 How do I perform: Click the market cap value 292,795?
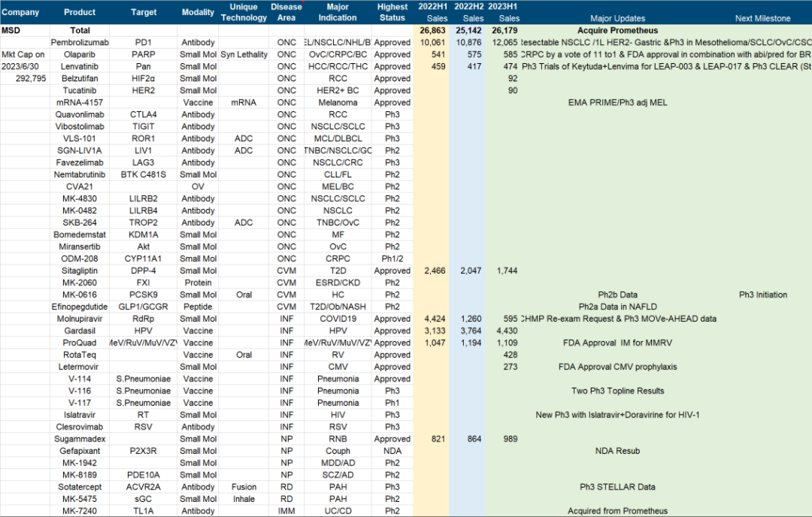tap(31, 78)
